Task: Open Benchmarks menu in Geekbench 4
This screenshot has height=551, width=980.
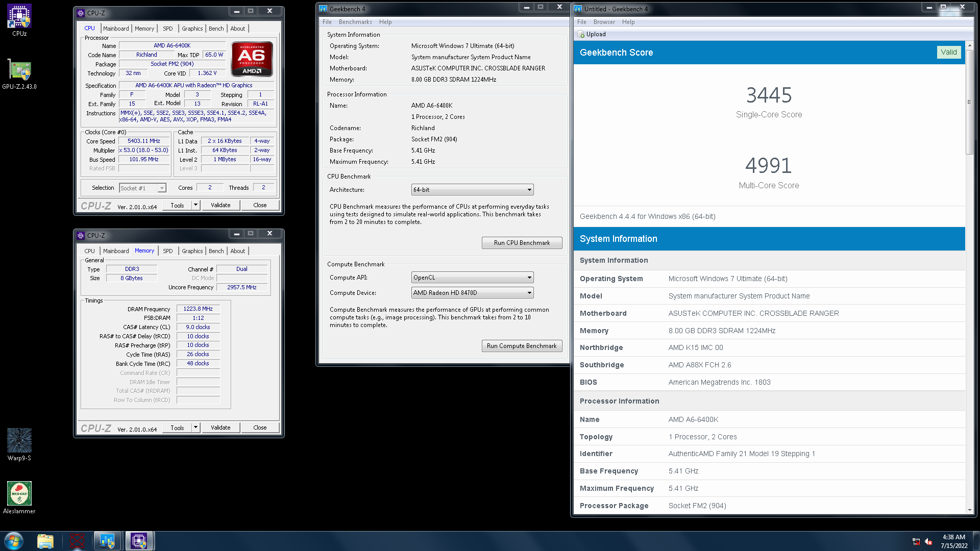Action: pyautogui.click(x=355, y=22)
